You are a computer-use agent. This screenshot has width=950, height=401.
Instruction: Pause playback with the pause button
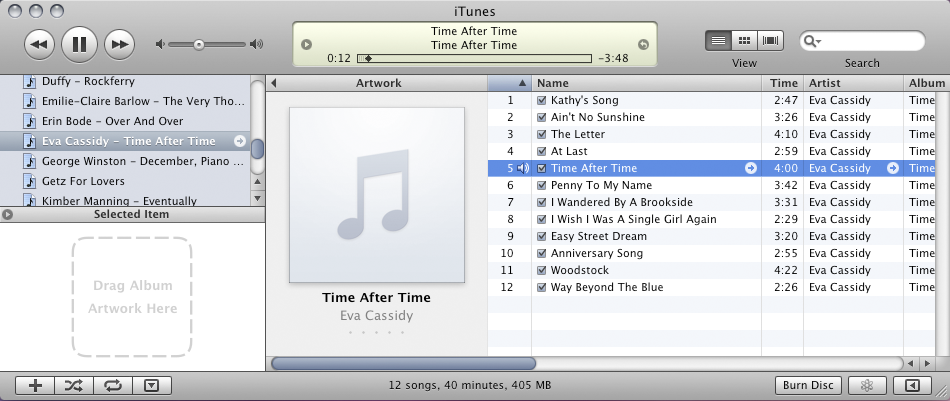tap(79, 44)
